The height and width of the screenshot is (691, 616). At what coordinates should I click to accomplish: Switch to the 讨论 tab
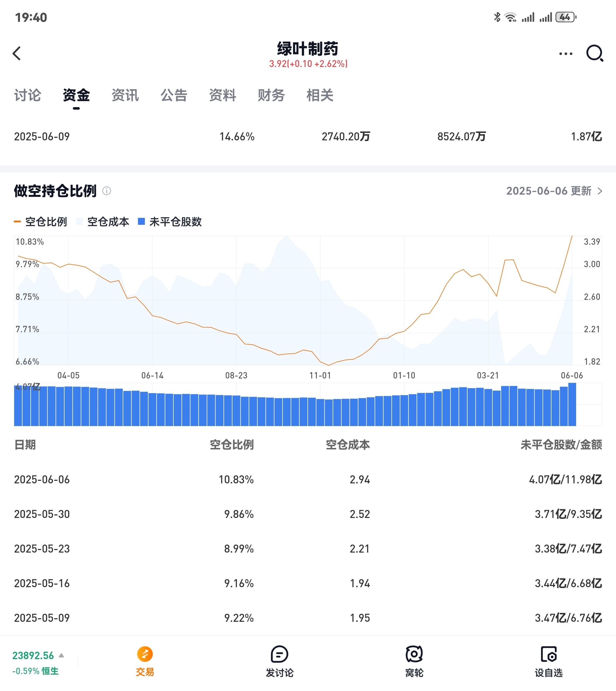27,95
